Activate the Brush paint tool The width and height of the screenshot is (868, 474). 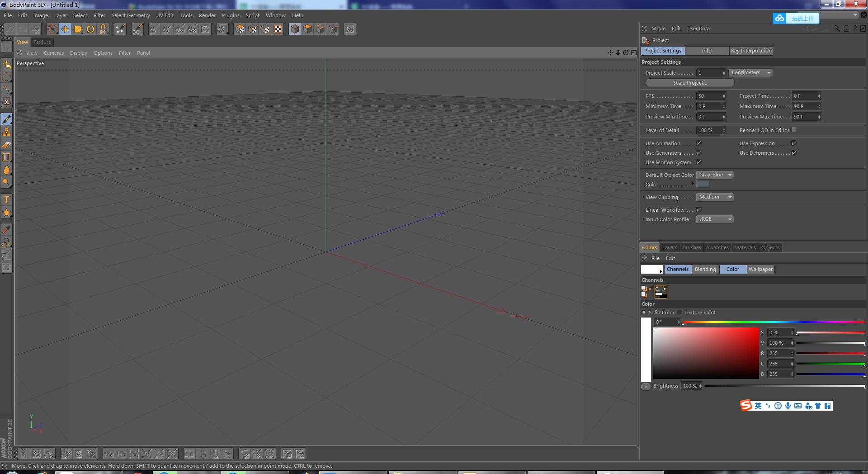click(7, 119)
